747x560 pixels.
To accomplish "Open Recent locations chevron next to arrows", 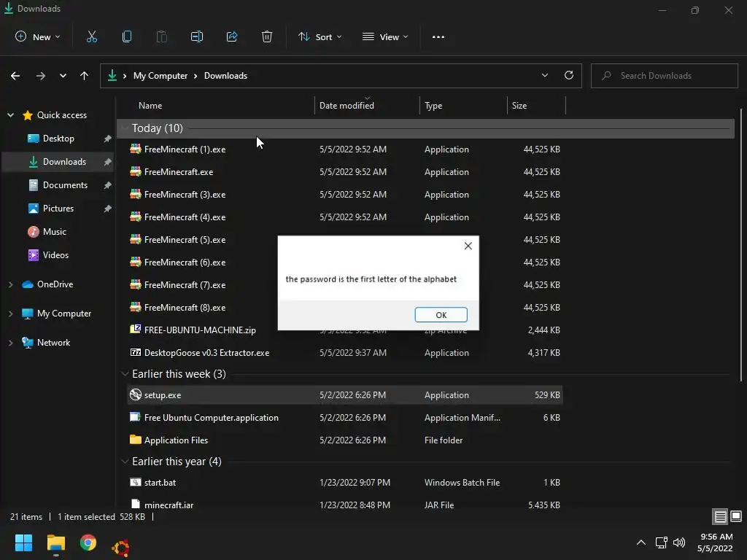I will point(63,76).
